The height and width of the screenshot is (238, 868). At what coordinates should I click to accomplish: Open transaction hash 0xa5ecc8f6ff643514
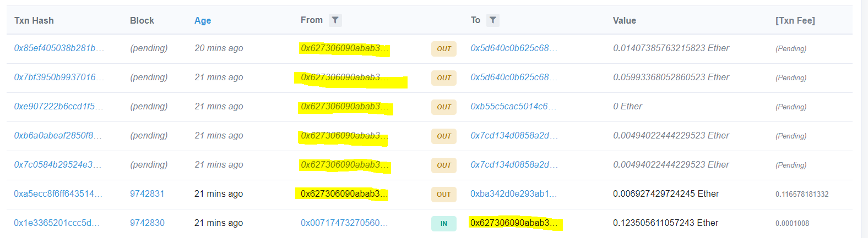(58, 194)
